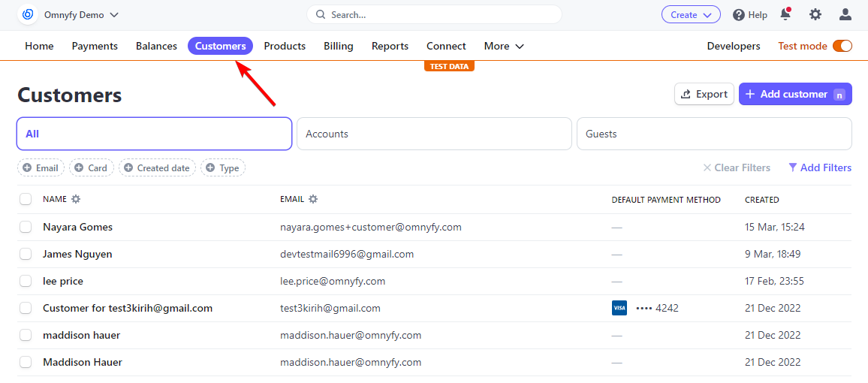Click the created date 9 Mar, 18:49
Viewport: 868px width, 383px height.
coord(773,254)
